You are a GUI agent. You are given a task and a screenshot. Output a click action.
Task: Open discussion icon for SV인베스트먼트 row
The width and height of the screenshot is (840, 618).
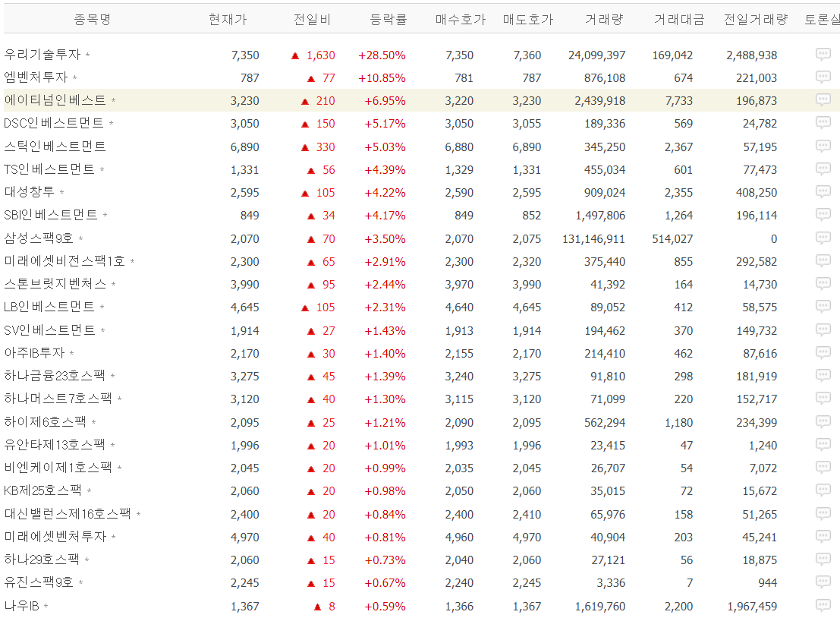[x=823, y=329]
